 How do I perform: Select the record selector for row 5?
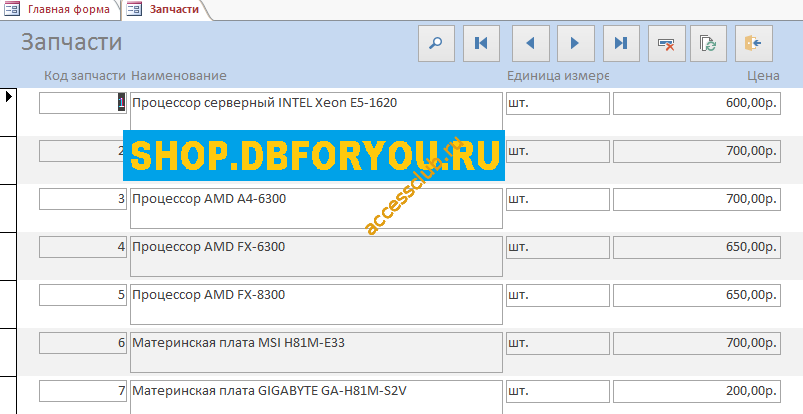point(8,304)
